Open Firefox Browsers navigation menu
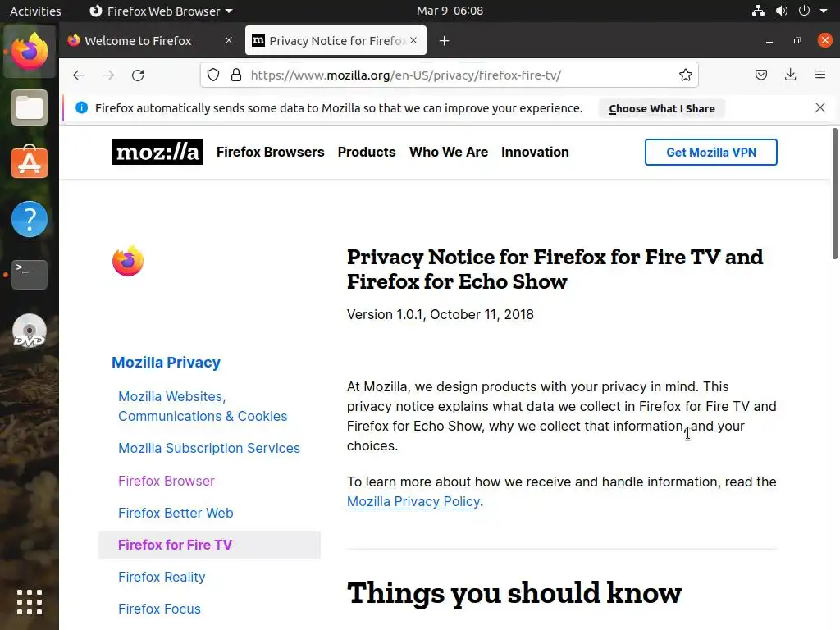Screen dimensions: 840x630 click(x=271, y=152)
